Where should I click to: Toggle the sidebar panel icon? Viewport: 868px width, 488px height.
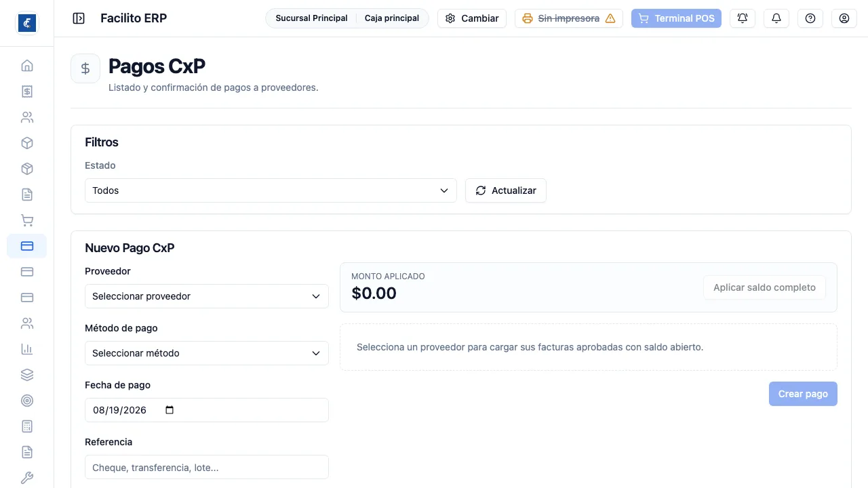point(79,18)
